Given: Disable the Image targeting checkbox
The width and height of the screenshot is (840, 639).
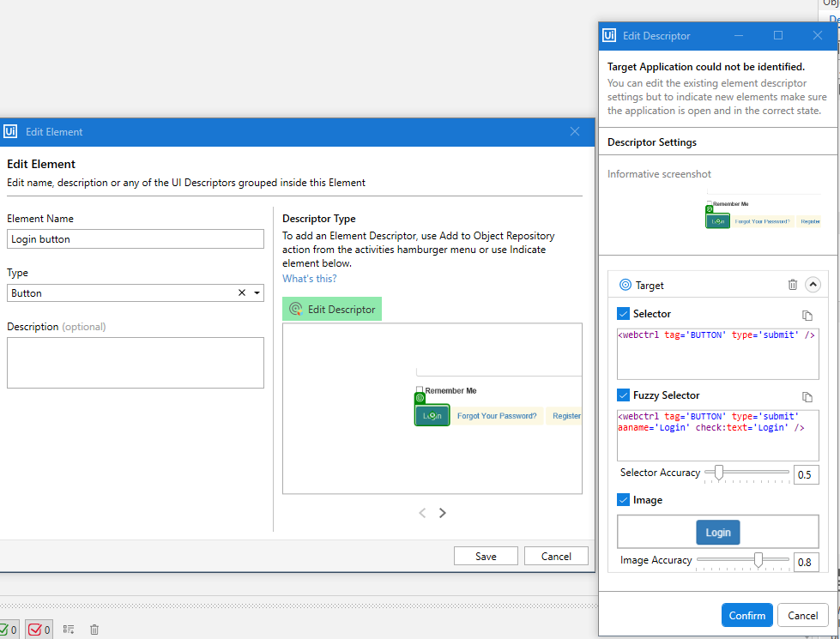Looking at the screenshot, I should tap(624, 500).
